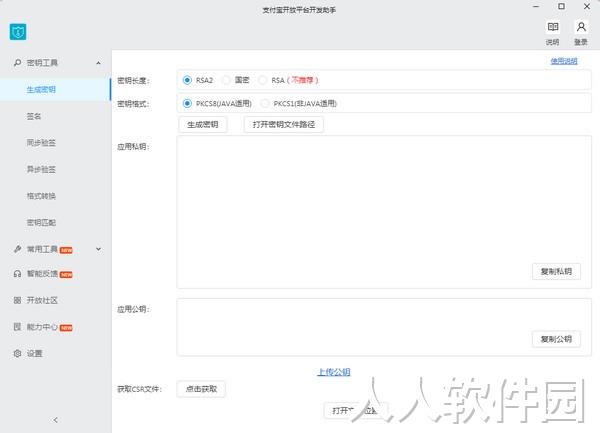This screenshot has height=433, width=600.
Task: Click the 密钥长度 label
Action: (133, 81)
